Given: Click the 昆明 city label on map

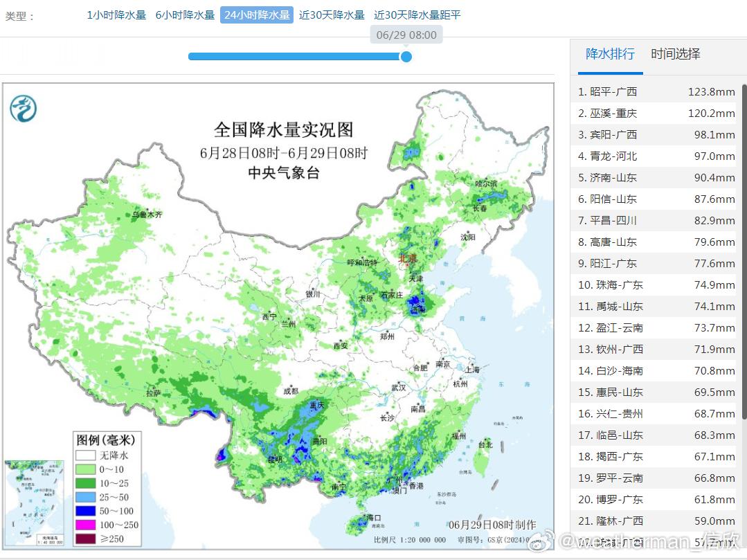Looking at the screenshot, I should pos(275,460).
